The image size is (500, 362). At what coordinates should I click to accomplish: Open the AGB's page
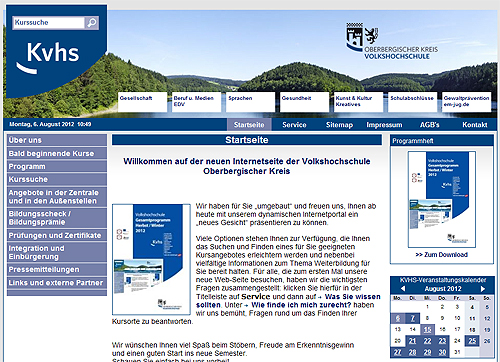429,125
